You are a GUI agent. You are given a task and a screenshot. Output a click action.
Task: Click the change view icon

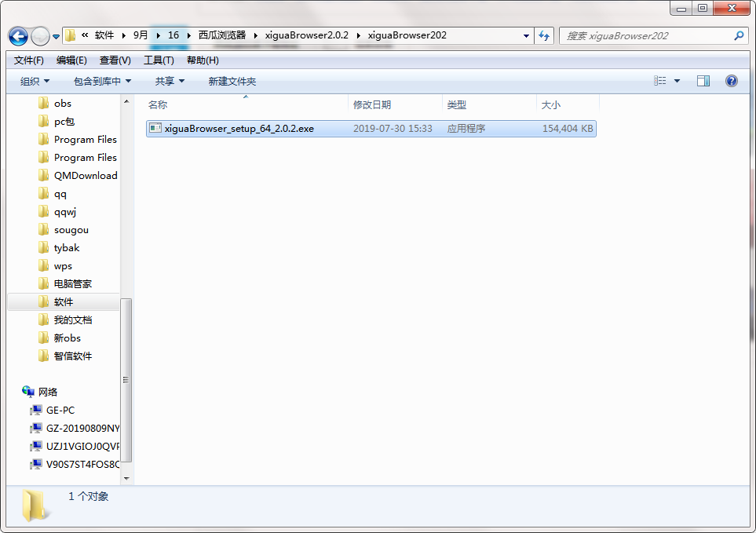pyautogui.click(x=660, y=81)
